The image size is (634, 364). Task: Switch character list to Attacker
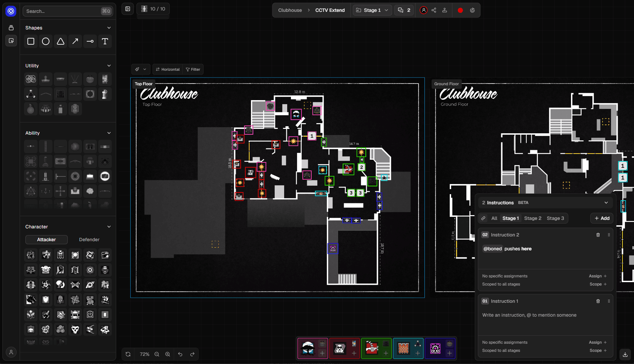[x=46, y=240]
